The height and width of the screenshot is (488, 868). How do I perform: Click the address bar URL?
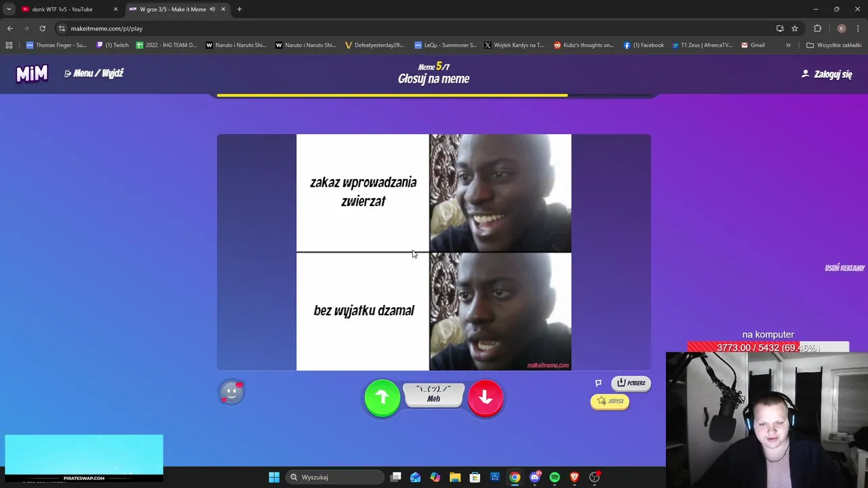coord(106,28)
